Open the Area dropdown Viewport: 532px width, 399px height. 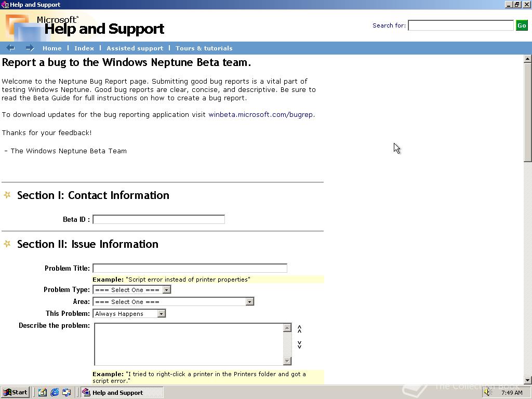coord(174,302)
